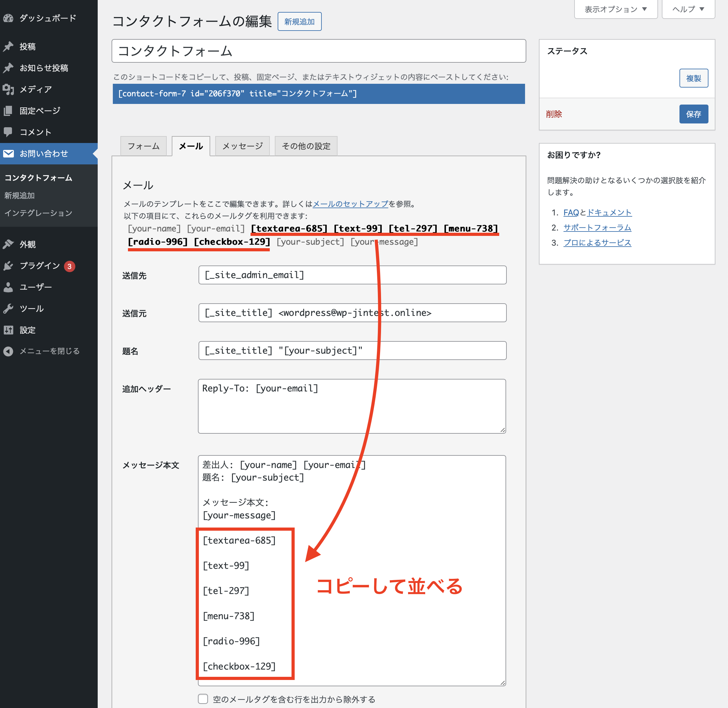Expand the 表示オプション dropdown
Screen dimensions: 728x708
point(616,9)
